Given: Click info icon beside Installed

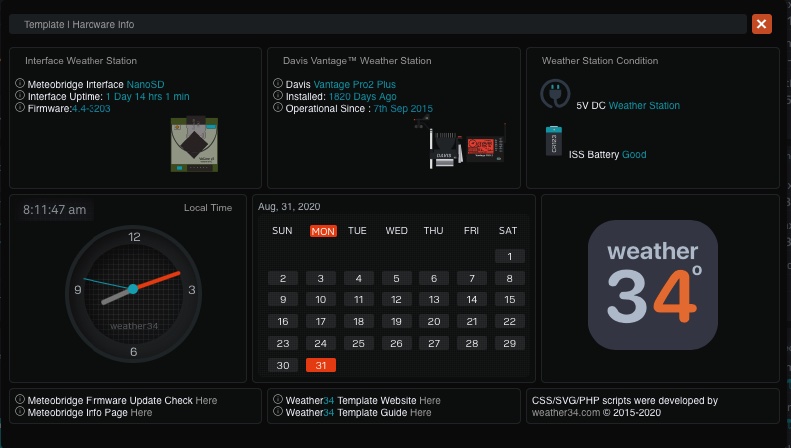Looking at the screenshot, I should [x=278, y=95].
